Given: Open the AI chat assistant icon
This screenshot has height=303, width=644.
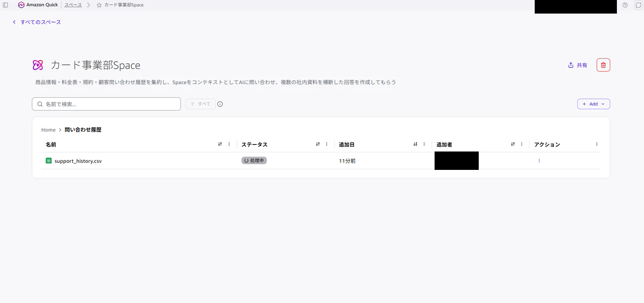Looking at the screenshot, I should (x=638, y=5).
